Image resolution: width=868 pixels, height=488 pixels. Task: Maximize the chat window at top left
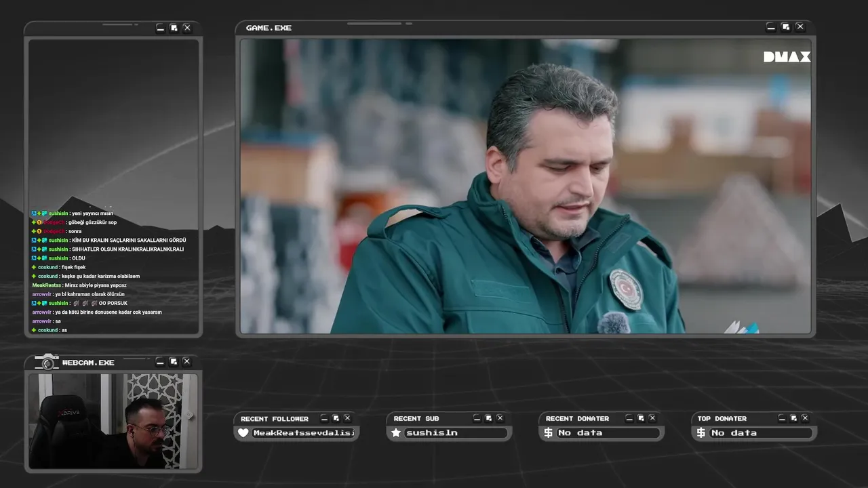[x=174, y=28]
